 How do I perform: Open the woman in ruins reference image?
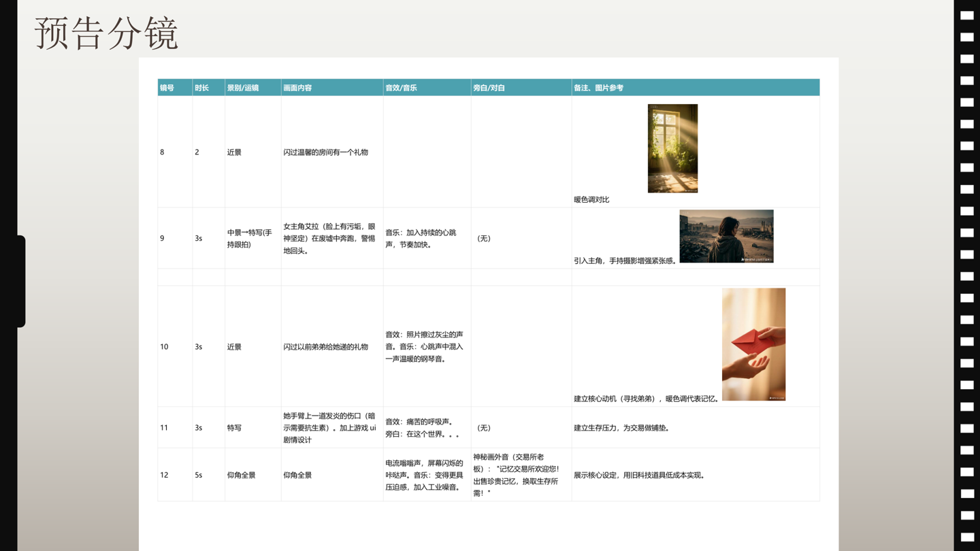click(726, 236)
